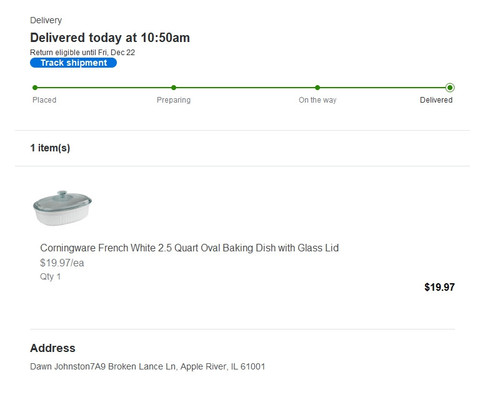Select the Broken Lance Ln delivery address
This screenshot has width=500, height=414.
pos(147,367)
